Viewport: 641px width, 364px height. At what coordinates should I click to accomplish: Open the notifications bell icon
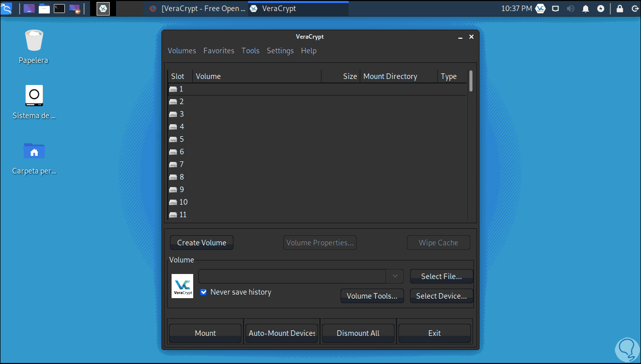tap(586, 9)
